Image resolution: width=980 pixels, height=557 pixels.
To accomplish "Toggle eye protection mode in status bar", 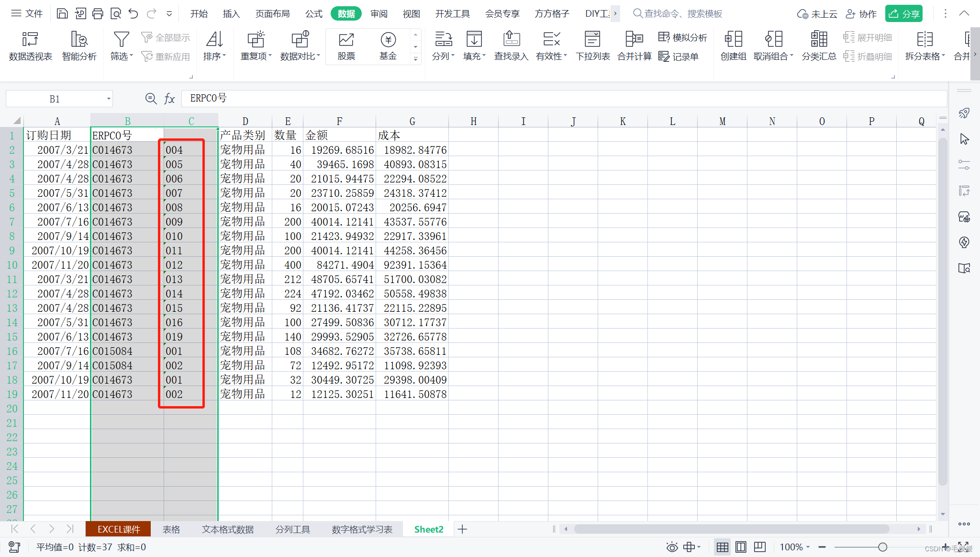I will 672,547.
